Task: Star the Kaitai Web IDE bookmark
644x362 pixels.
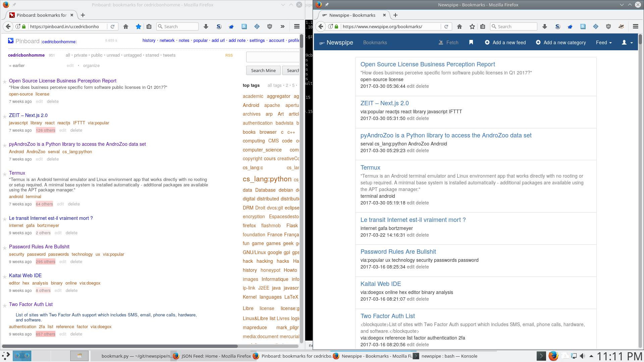Action: point(5,277)
